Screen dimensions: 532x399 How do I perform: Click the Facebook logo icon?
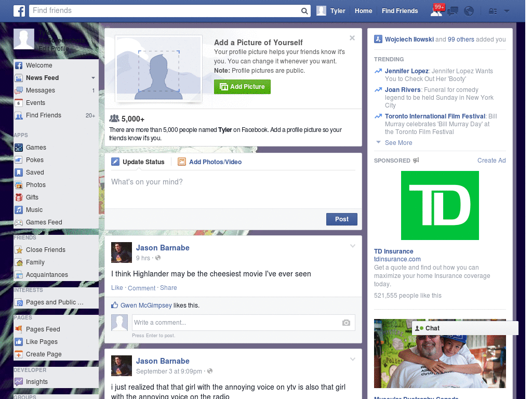(x=19, y=11)
